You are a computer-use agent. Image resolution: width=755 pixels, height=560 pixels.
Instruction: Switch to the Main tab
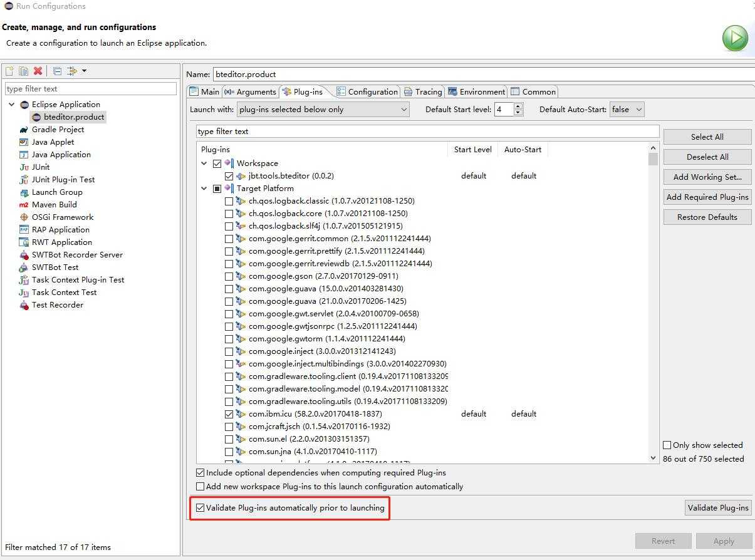click(x=204, y=91)
